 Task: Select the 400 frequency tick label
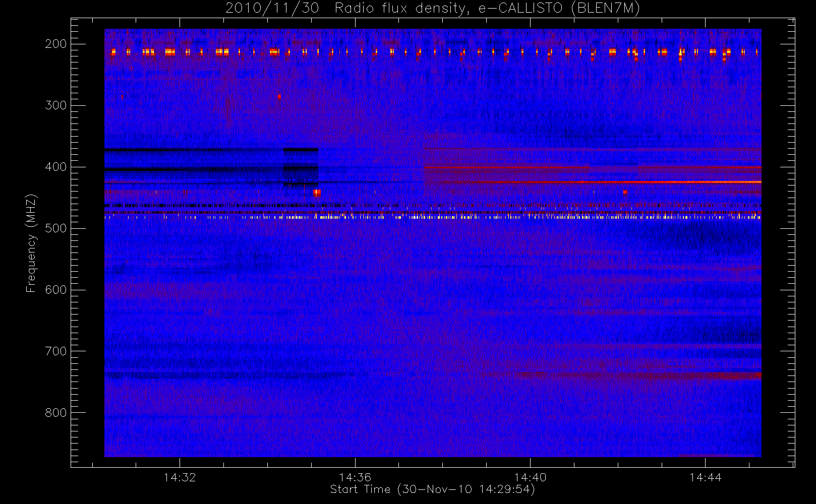click(x=55, y=167)
